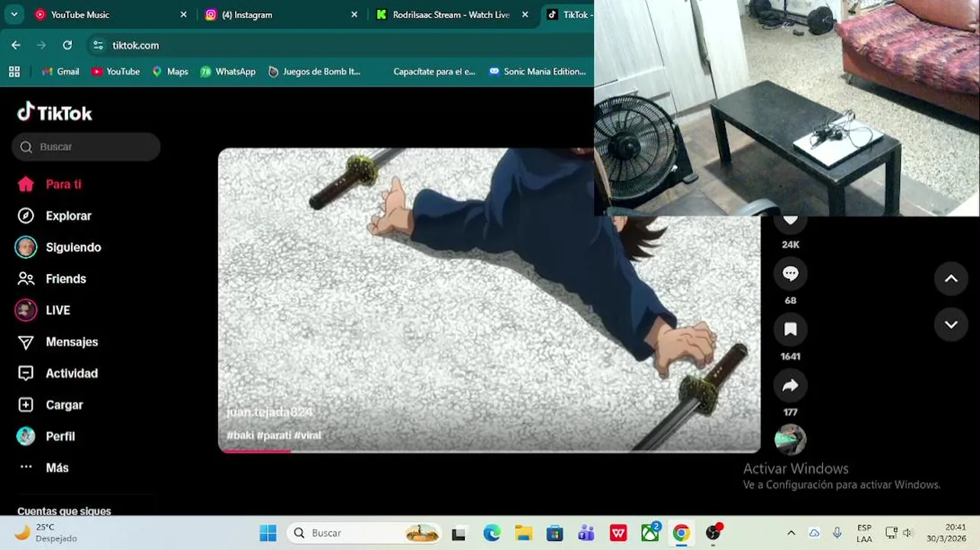Open the LIVE sidebar icon
The image size is (980, 550).
pyautogui.click(x=26, y=310)
